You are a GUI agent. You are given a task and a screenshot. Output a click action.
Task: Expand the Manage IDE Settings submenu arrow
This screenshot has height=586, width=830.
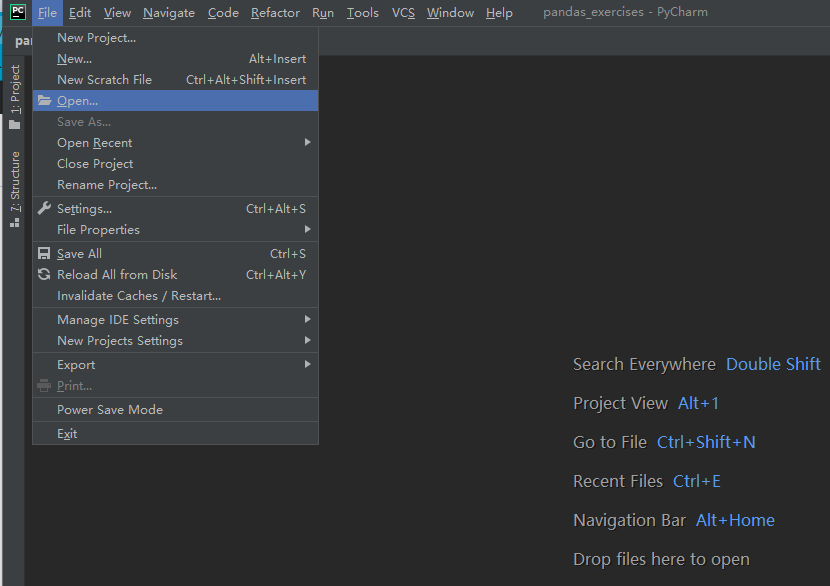tap(308, 319)
